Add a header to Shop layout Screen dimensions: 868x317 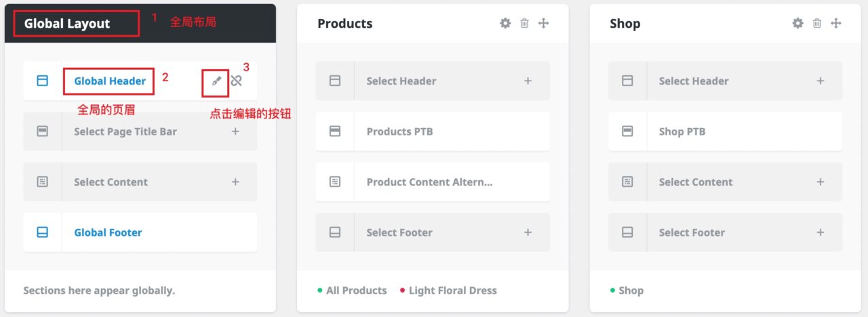click(x=820, y=81)
